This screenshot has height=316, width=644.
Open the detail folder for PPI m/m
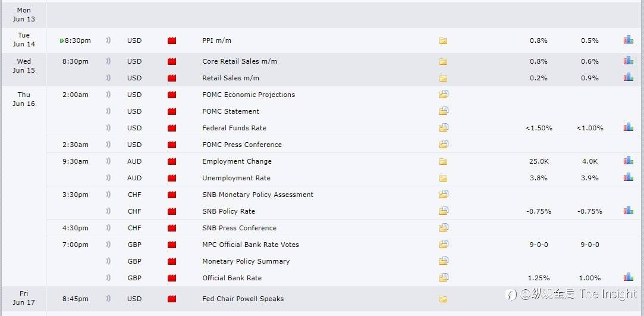[443, 41]
